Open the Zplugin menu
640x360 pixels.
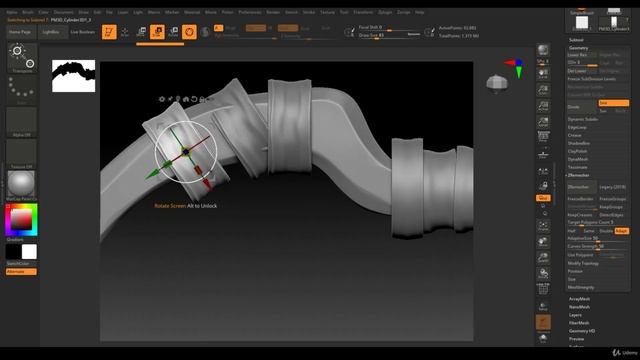point(385,12)
